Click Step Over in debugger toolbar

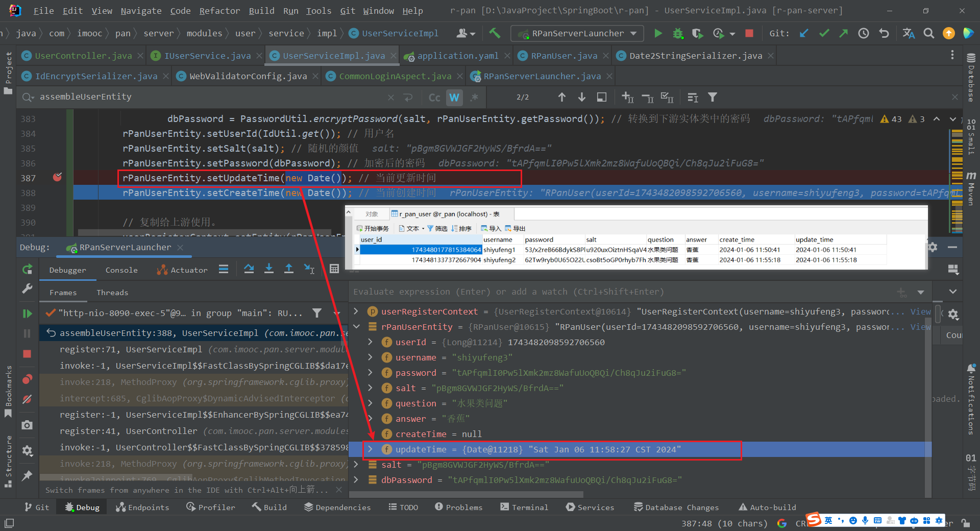coord(249,269)
